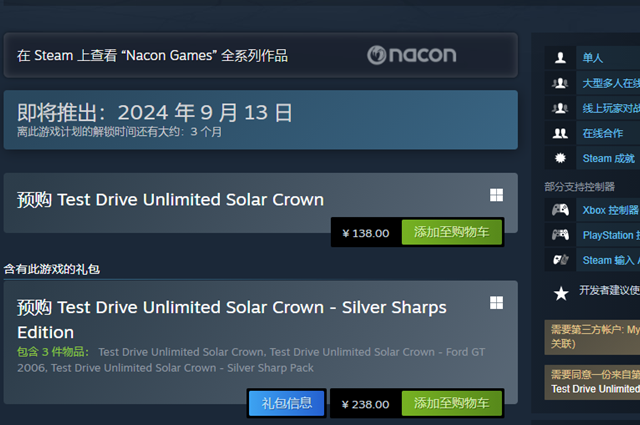Viewport: 640px width, 425px height.
Task: Click the developer recommendation star icon
Action: click(561, 293)
